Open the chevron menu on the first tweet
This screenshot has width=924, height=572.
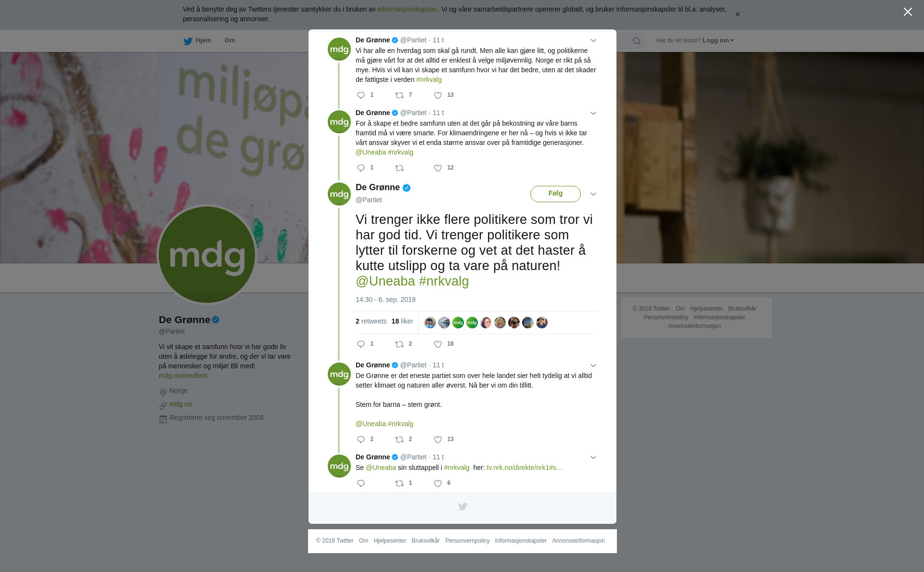click(593, 40)
